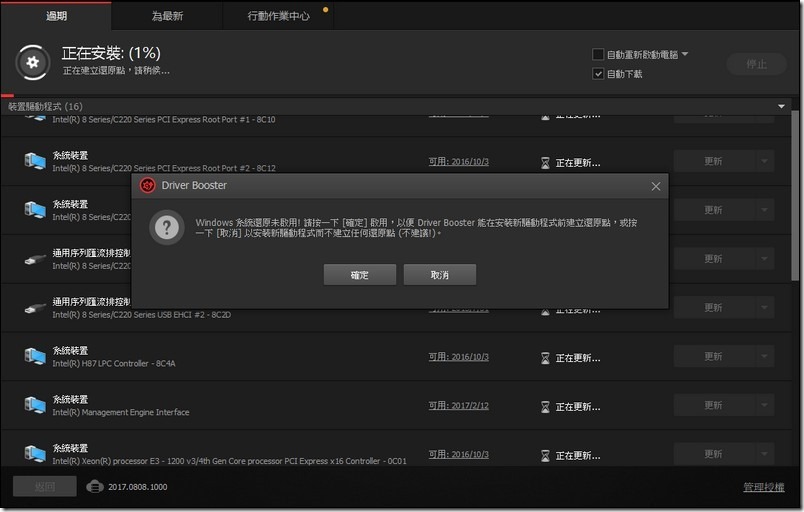The width and height of the screenshot is (804, 512).
Task: Click hourglass status icon for Root Port #2 row
Action: 545,163
